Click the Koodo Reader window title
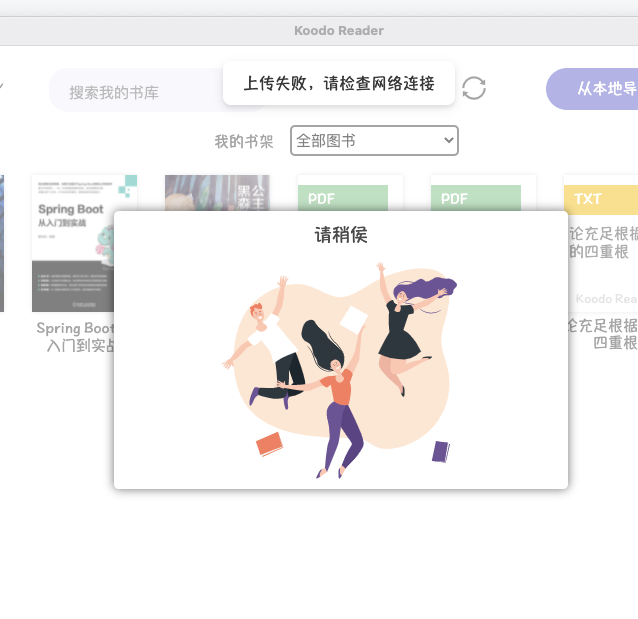The width and height of the screenshot is (638, 619). point(339,31)
